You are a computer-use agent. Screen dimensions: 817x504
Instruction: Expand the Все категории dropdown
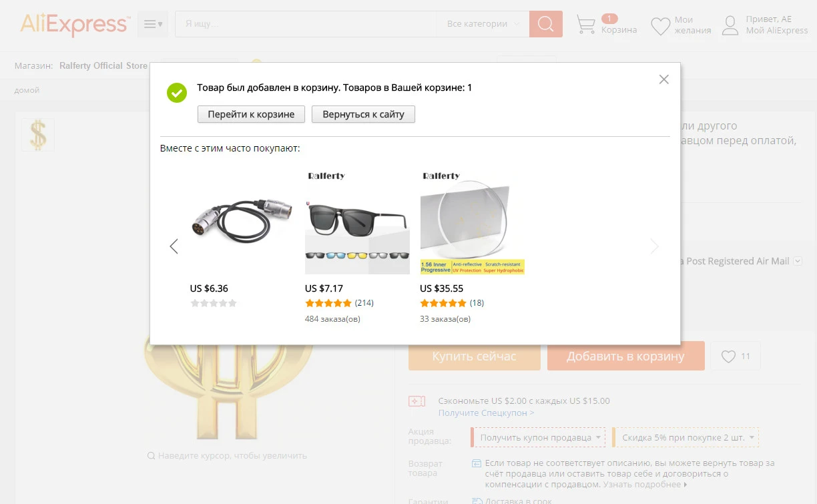click(x=483, y=24)
